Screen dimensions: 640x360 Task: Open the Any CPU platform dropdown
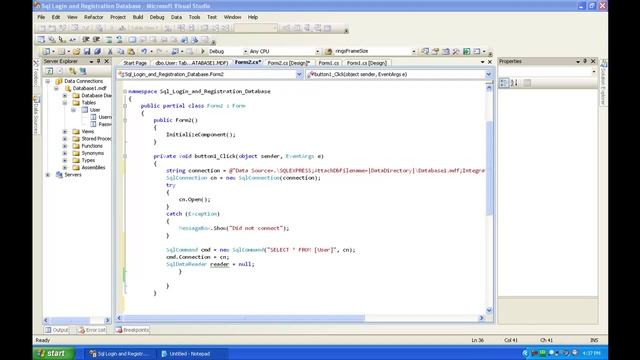[318, 51]
